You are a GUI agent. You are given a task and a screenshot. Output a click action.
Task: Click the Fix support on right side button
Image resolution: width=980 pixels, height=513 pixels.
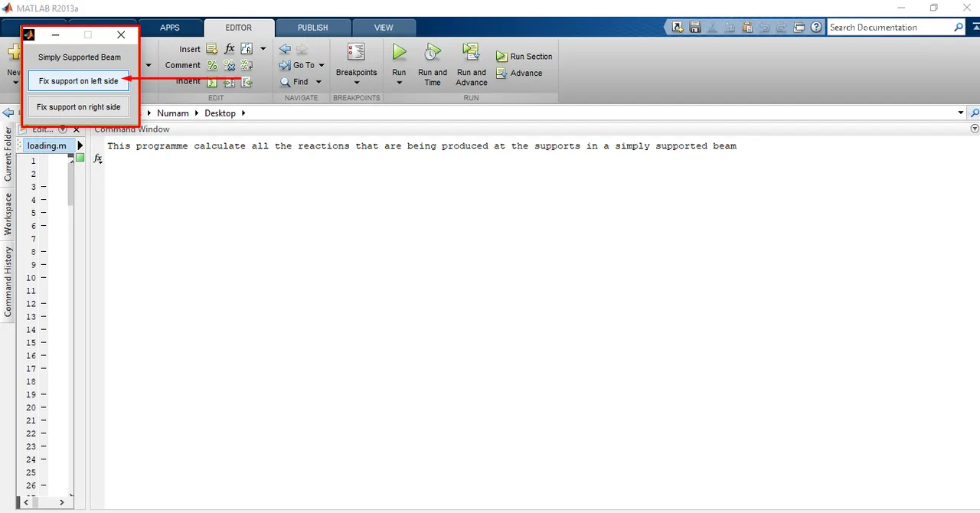(x=79, y=107)
